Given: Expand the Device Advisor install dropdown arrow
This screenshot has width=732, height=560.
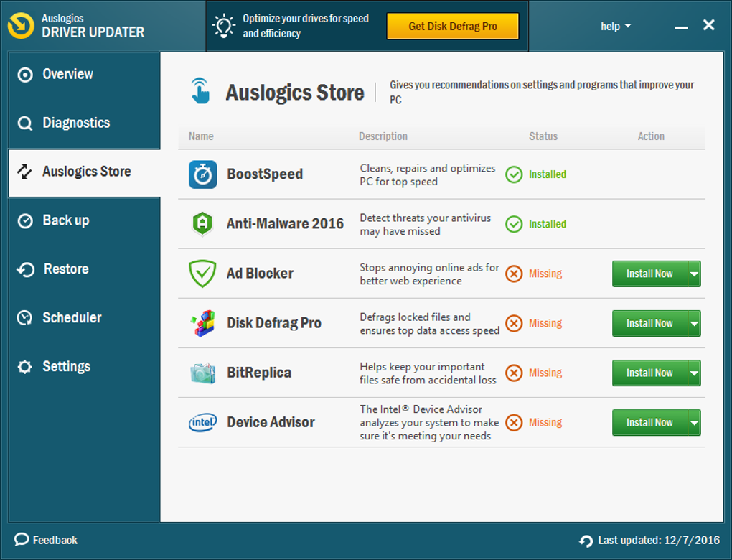Looking at the screenshot, I should point(694,423).
